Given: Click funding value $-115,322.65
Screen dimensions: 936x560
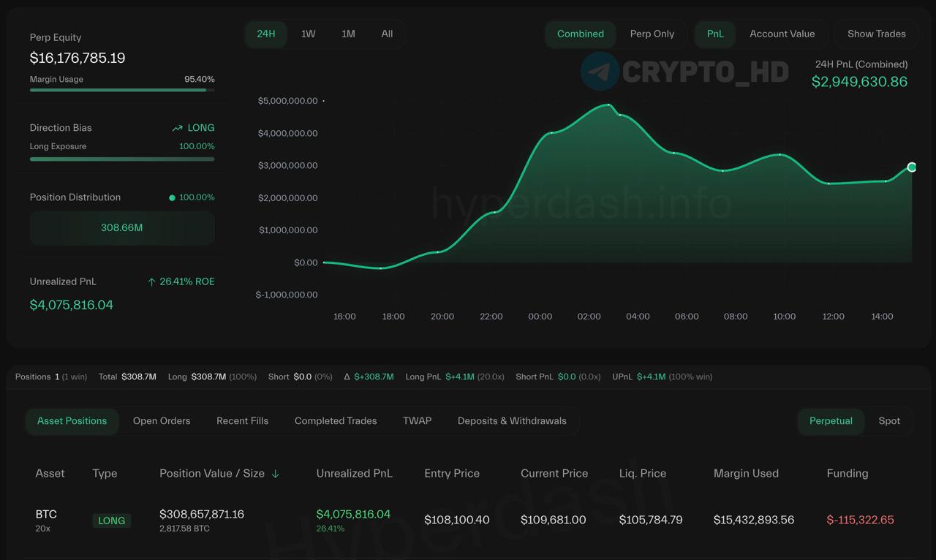Looking at the screenshot, I should pos(860,520).
